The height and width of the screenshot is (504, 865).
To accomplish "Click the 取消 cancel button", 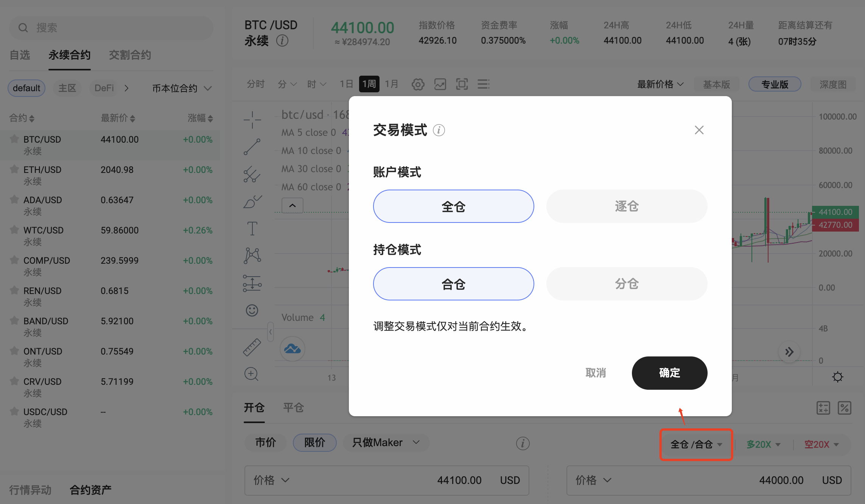I will pos(596,373).
